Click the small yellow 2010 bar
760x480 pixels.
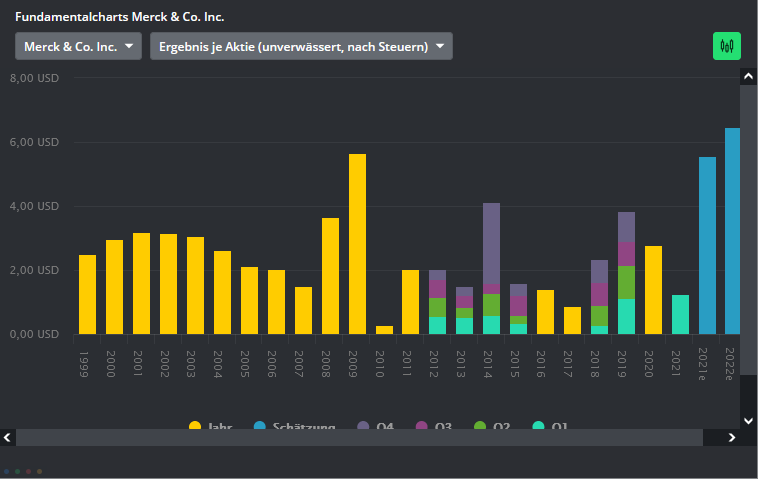[384, 330]
